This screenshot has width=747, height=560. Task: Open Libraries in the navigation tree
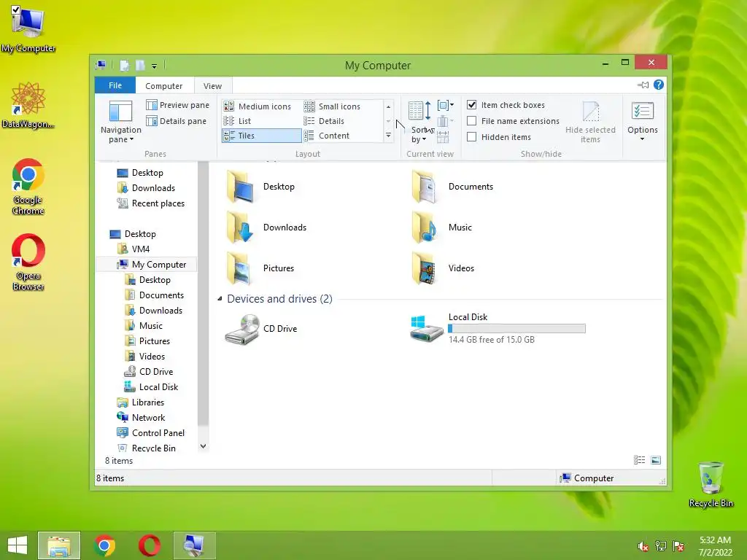point(141,402)
